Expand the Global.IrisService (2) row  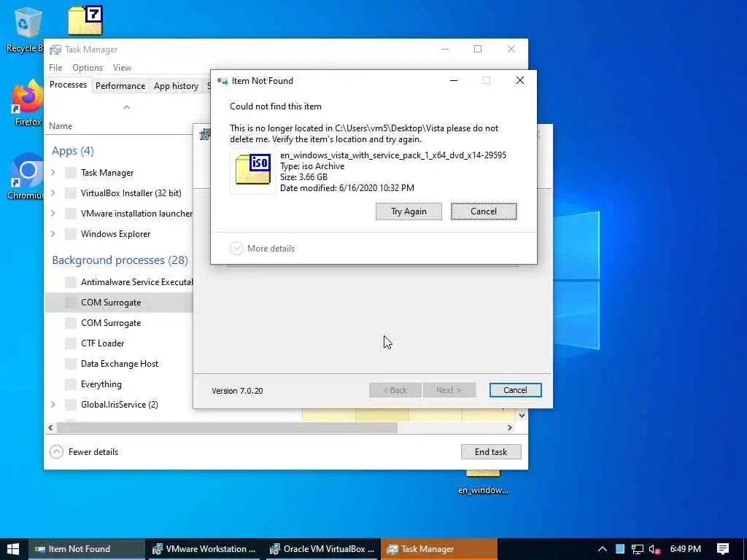coord(53,404)
